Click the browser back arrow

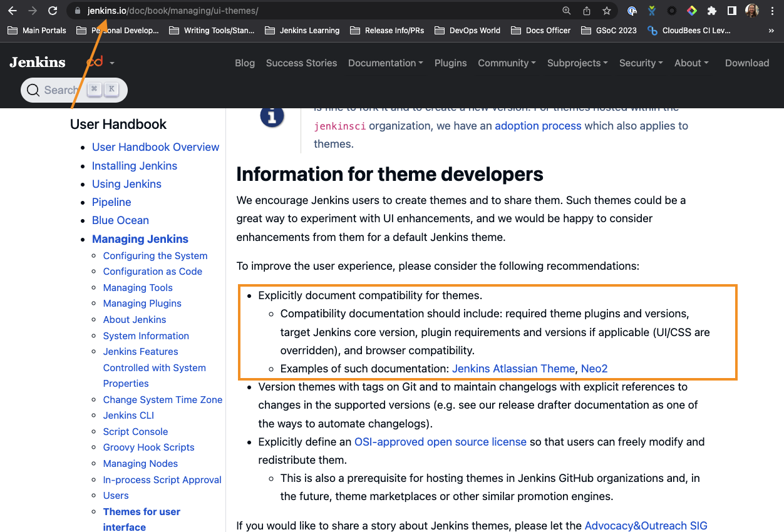point(13,11)
